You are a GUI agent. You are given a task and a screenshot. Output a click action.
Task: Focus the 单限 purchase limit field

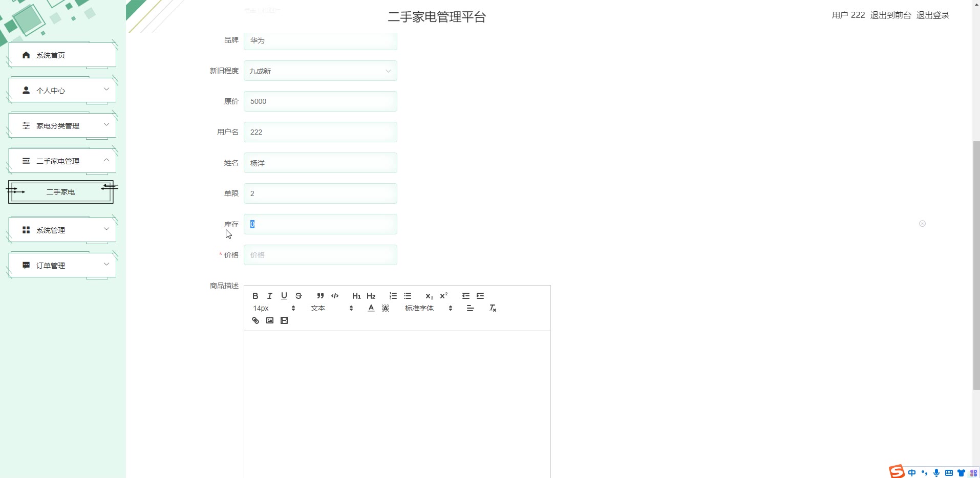click(x=321, y=193)
